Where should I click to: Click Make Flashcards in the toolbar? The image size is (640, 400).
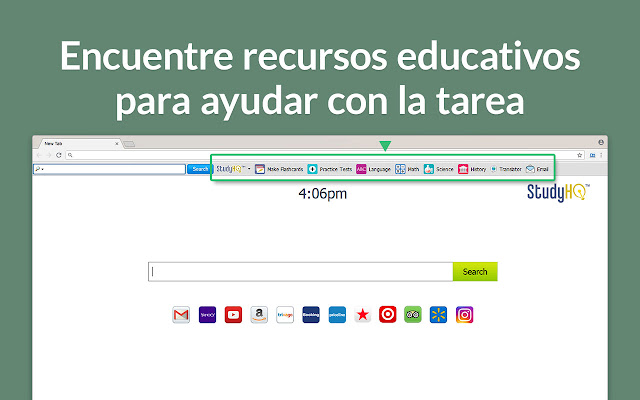pos(279,169)
